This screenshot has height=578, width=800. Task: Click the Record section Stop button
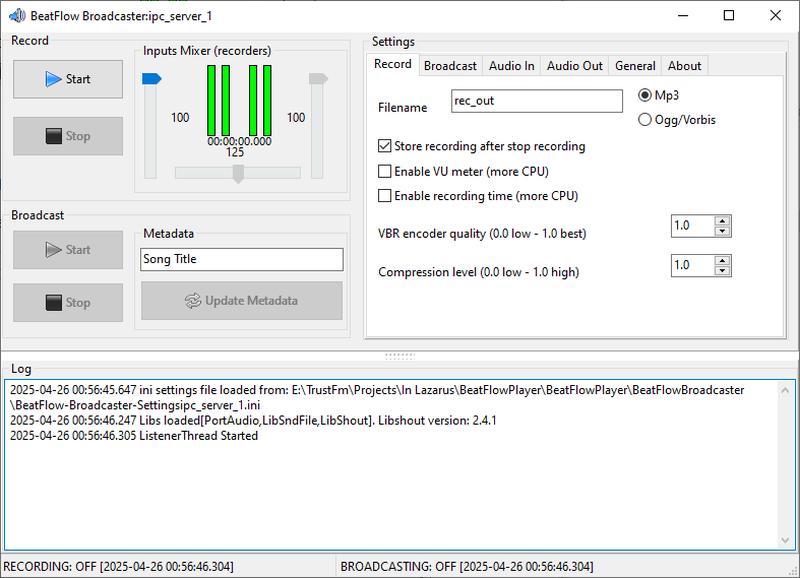[x=68, y=136]
